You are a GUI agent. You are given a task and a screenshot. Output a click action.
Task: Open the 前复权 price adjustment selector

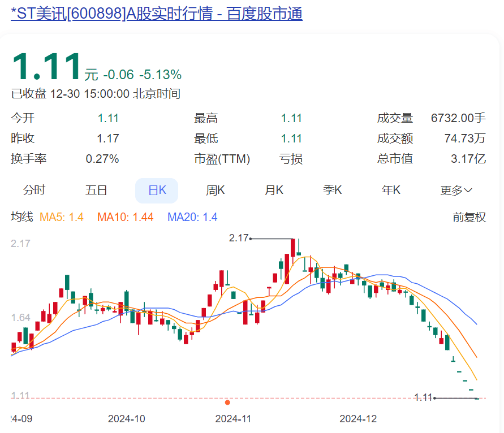469,217
